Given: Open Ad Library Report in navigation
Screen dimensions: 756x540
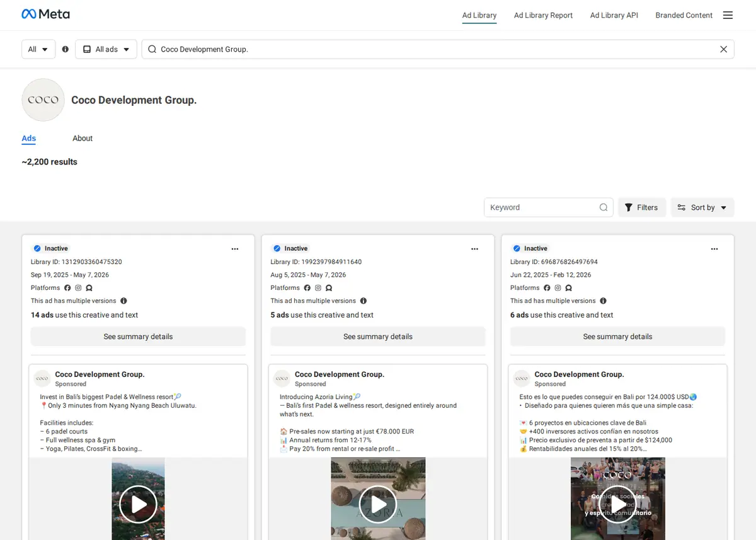Looking at the screenshot, I should [543, 15].
